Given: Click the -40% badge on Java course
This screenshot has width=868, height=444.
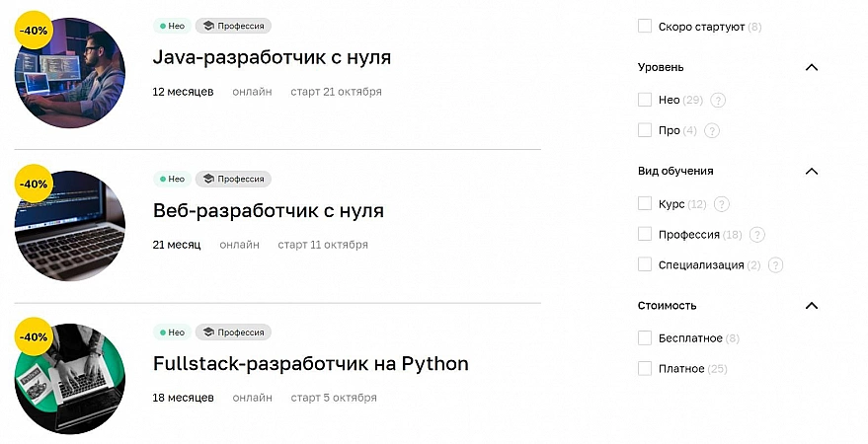Looking at the screenshot, I should [x=35, y=31].
